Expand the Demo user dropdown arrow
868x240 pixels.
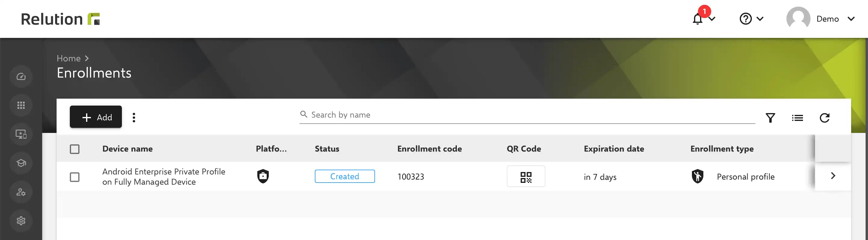coord(851,19)
